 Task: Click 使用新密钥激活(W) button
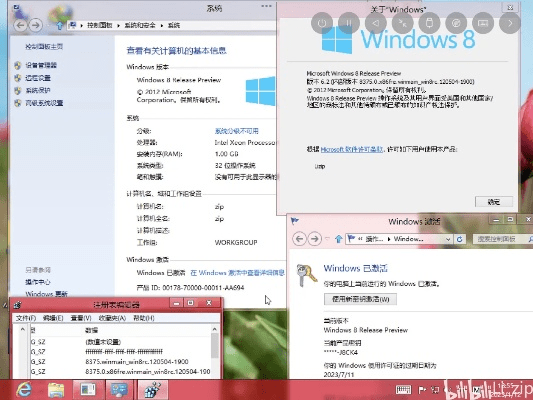[x=360, y=299]
